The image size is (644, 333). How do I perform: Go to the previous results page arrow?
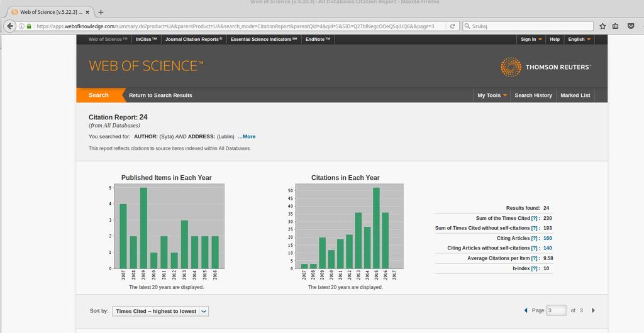(x=526, y=310)
